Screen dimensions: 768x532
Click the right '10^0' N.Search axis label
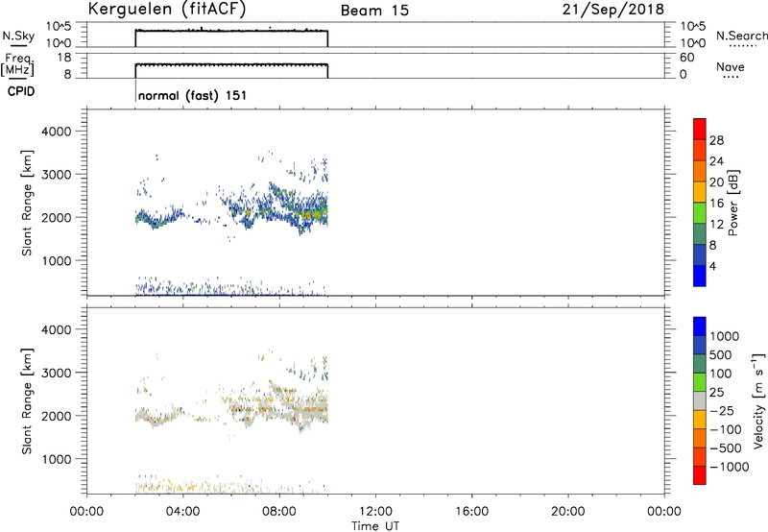pyautogui.click(x=693, y=43)
